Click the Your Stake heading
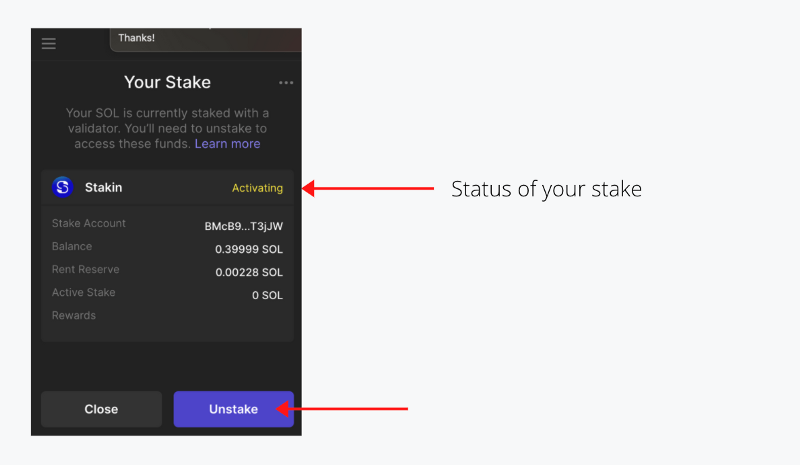The image size is (800, 465). [167, 82]
